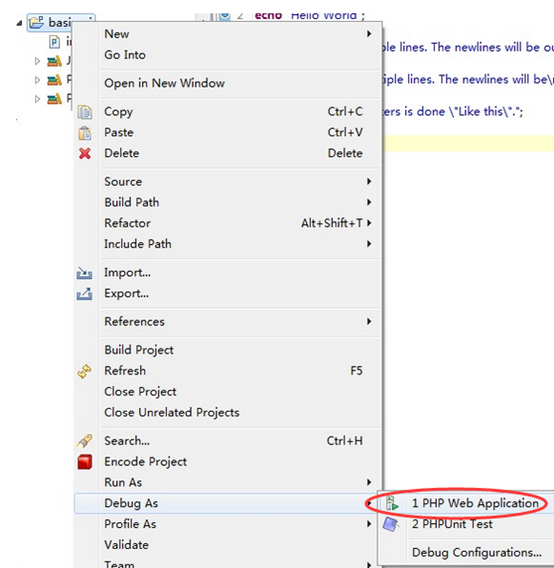The image size is (554, 568).
Task: Open the Run As submenu
Action: (228, 483)
